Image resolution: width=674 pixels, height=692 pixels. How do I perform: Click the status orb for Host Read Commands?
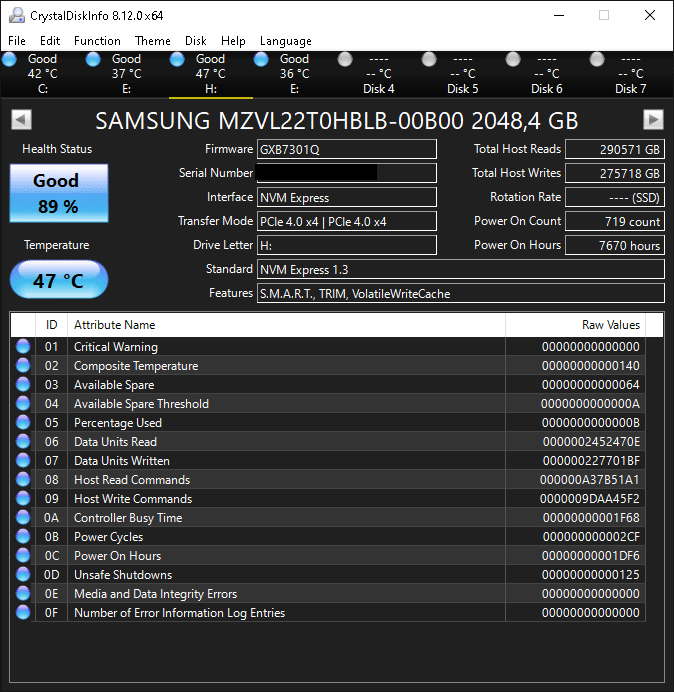pos(23,479)
